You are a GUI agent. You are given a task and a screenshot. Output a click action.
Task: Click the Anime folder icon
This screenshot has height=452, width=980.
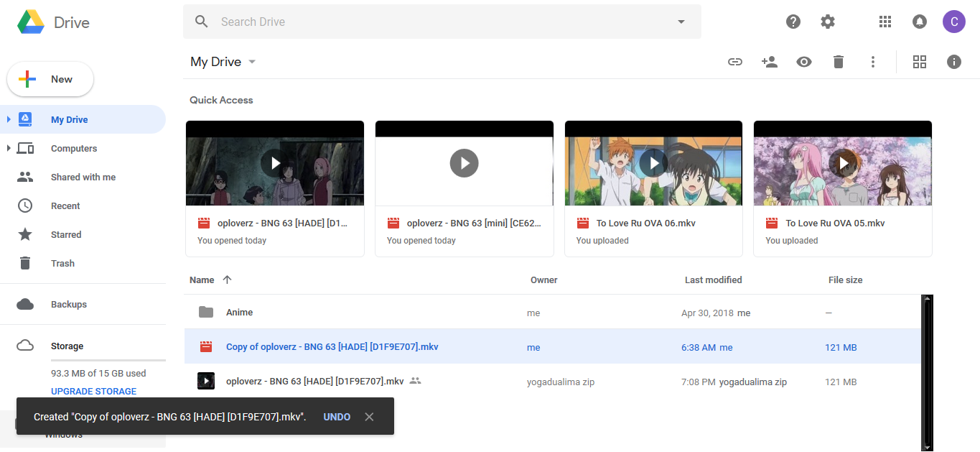pos(206,312)
